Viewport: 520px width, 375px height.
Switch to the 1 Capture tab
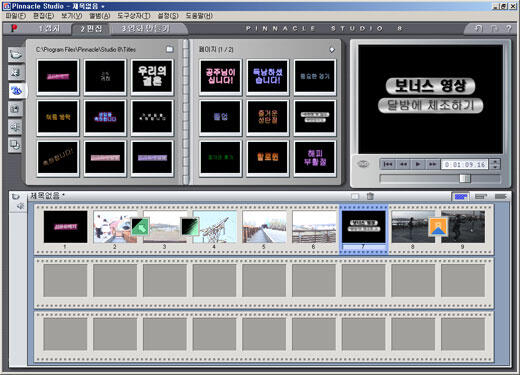coord(49,29)
